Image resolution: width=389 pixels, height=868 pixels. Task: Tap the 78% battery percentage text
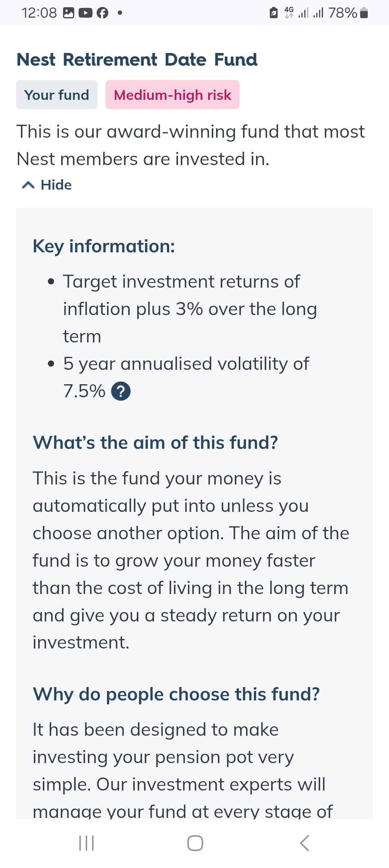coord(343,13)
